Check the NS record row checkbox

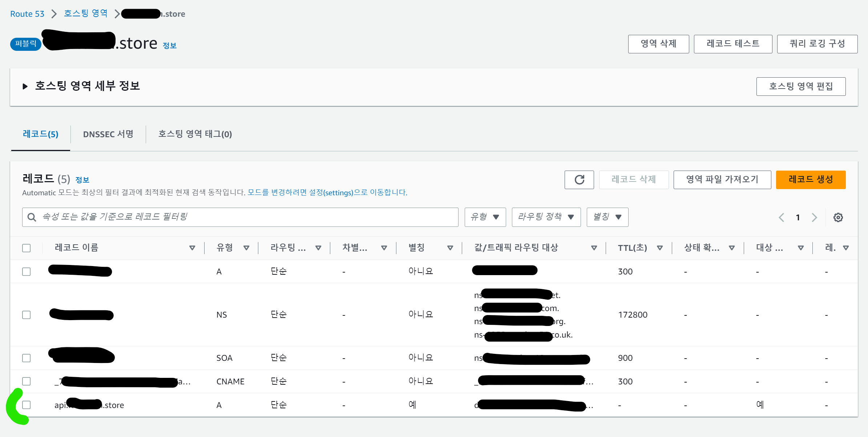(26, 315)
